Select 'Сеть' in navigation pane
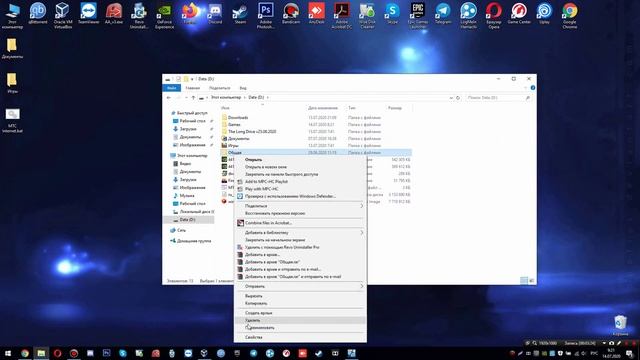The width and height of the screenshot is (640, 360). [x=178, y=230]
